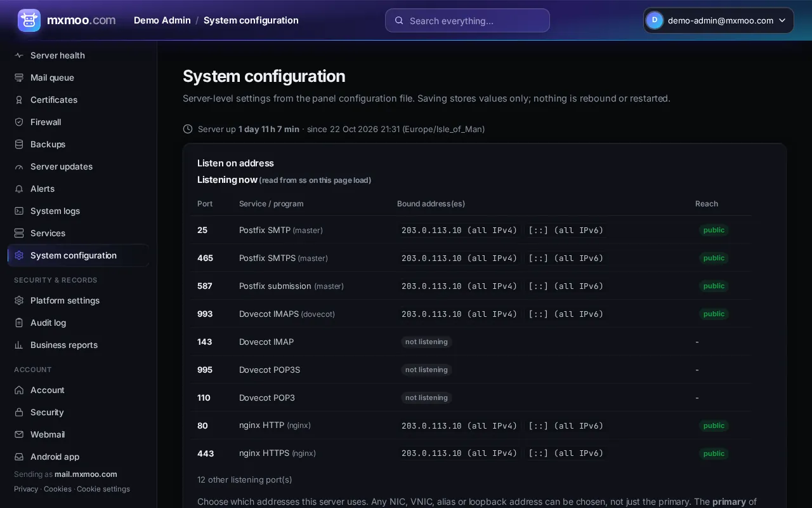This screenshot has width=812, height=508.
Task: Open Mail queue in the sidebar
Action: coord(79,77)
